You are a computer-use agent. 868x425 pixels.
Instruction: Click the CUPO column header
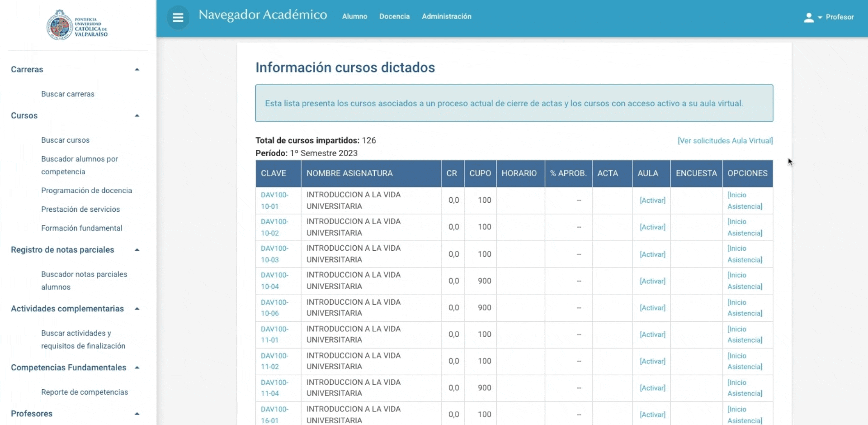pos(480,173)
